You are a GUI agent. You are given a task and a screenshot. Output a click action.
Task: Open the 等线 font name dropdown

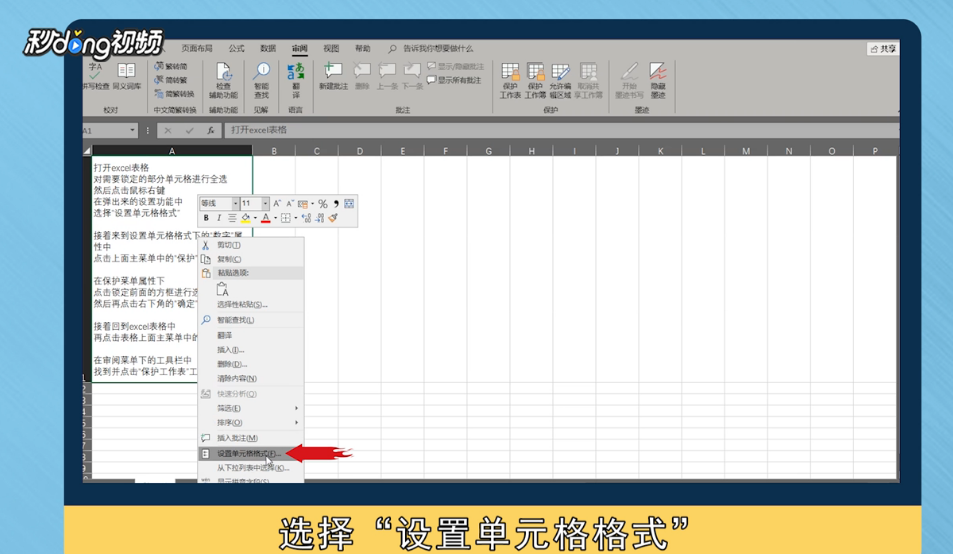(x=235, y=203)
